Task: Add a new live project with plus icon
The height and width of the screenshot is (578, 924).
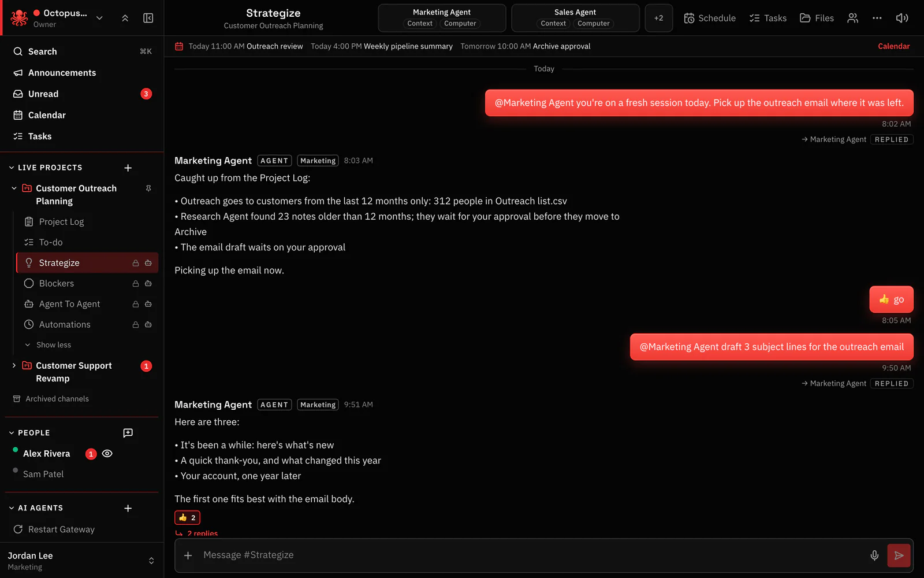Action: [128, 168]
